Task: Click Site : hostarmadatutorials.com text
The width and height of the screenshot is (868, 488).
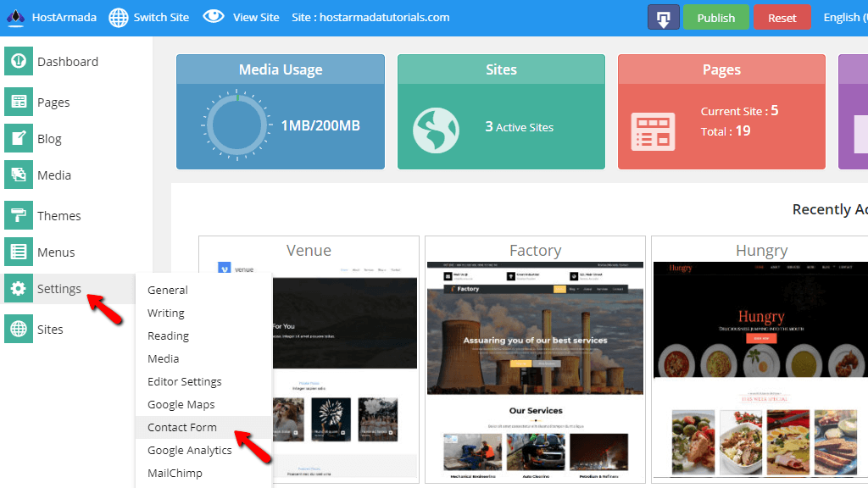Action: tap(370, 17)
